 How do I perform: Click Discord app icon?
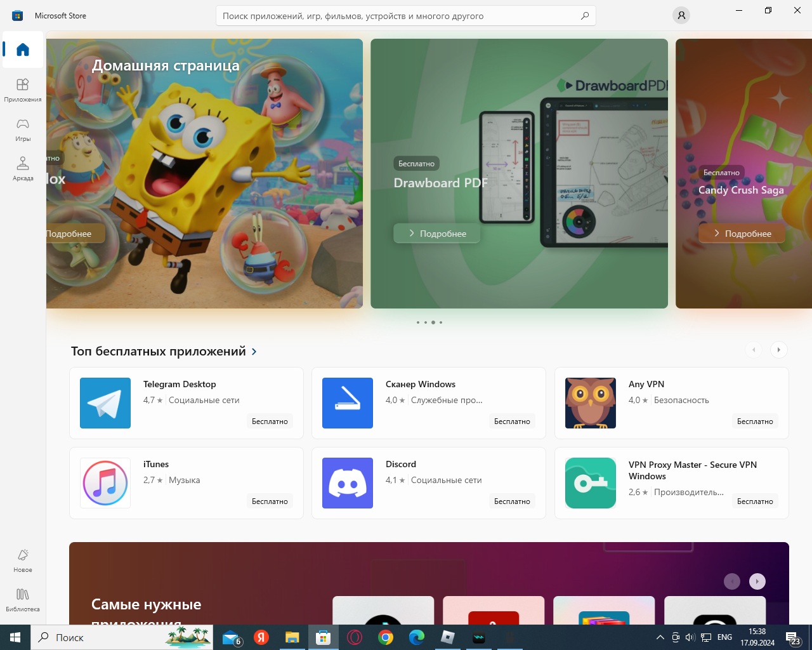tap(348, 483)
